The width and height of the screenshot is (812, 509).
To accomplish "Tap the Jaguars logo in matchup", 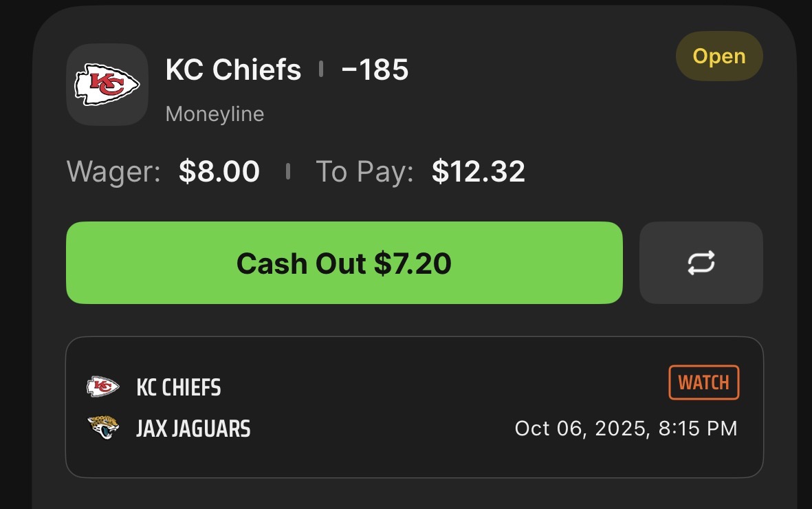I will pyautogui.click(x=103, y=429).
